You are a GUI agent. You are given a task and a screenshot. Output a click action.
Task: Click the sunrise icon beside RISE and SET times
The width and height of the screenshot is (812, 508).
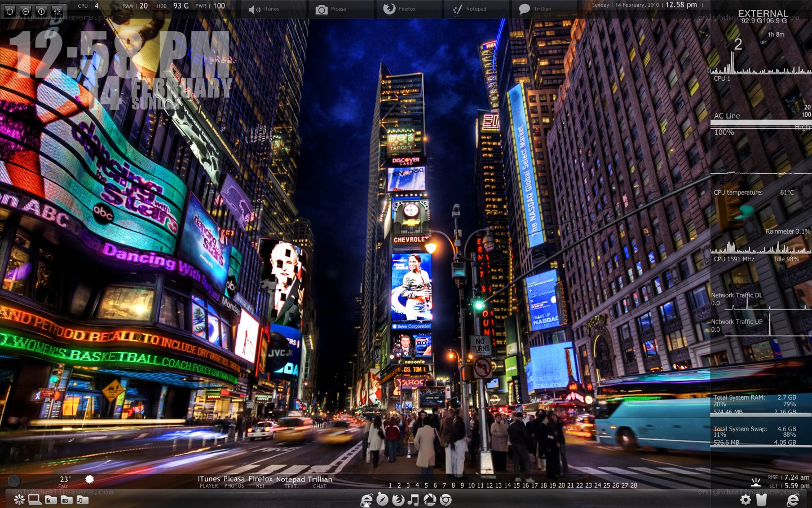click(756, 481)
